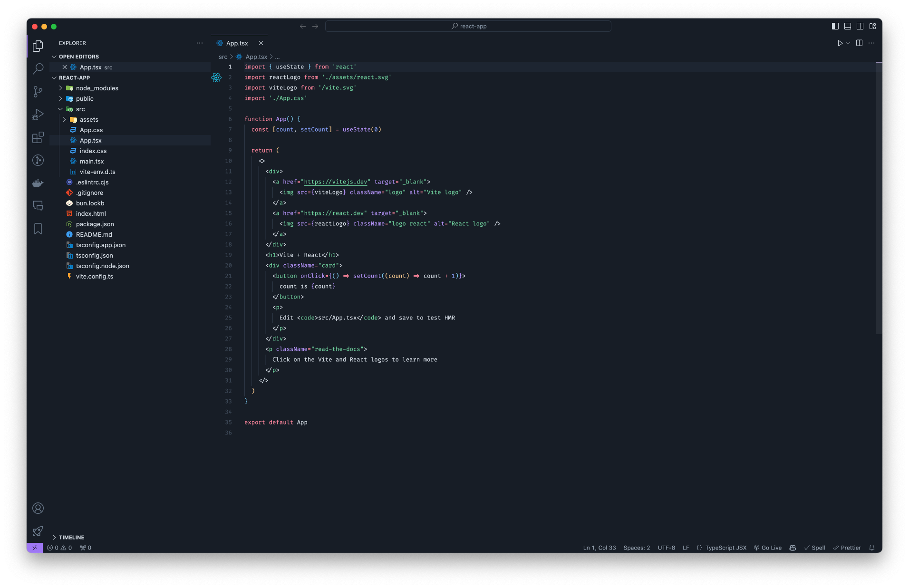Go forward using navigation arrow
Viewport: 909px width, 588px height.
point(315,26)
